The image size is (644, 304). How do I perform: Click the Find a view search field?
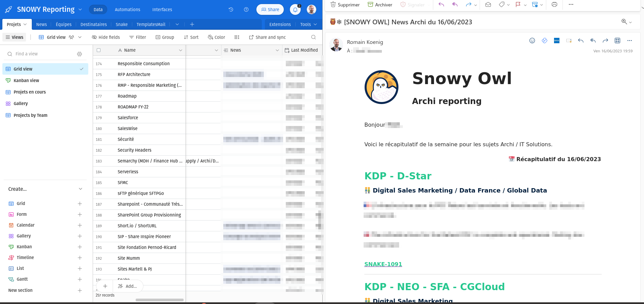coord(41,54)
